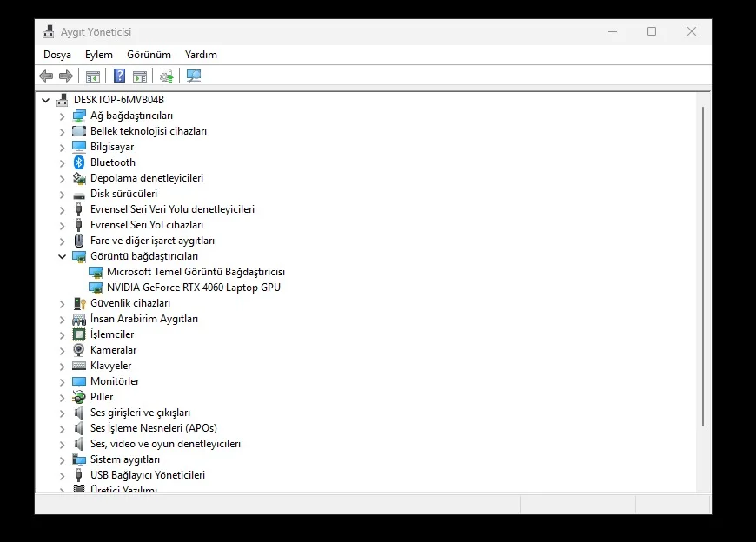Select the NVIDIA GeForce RTX 4060 Laptop GPU entry
This screenshot has height=542, width=756.
(x=193, y=288)
